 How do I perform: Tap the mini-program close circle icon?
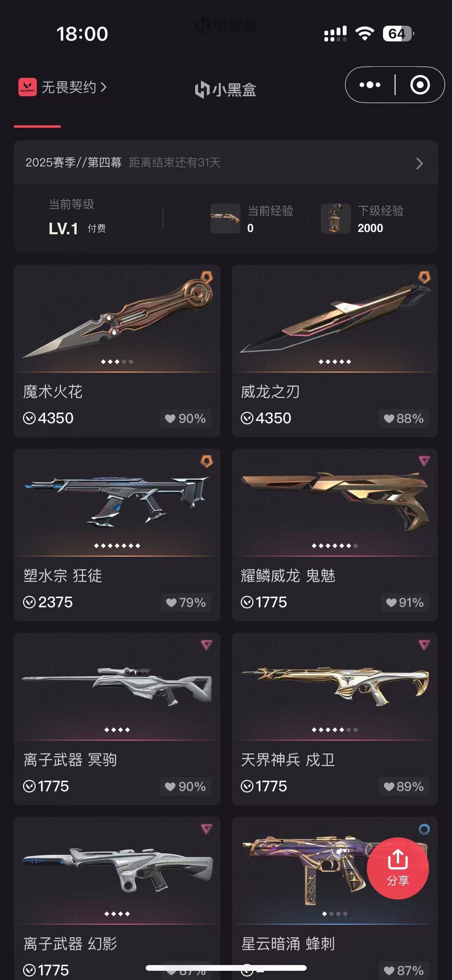(420, 85)
